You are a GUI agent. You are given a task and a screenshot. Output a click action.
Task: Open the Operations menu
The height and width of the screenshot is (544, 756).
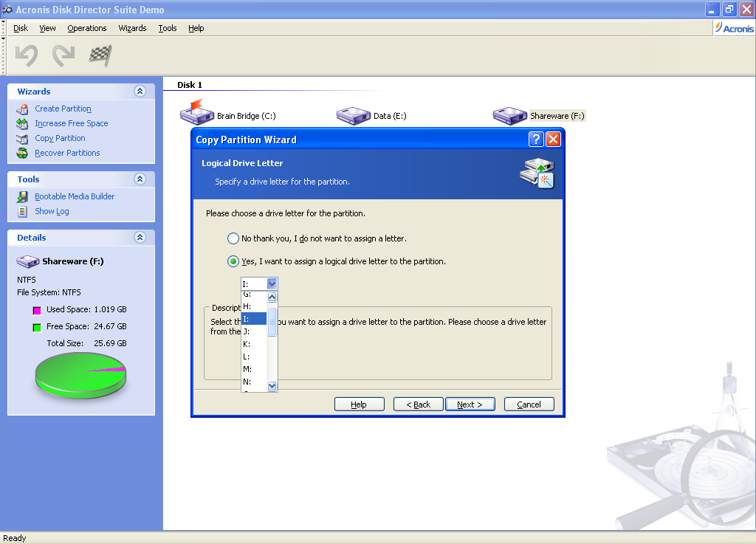click(87, 28)
